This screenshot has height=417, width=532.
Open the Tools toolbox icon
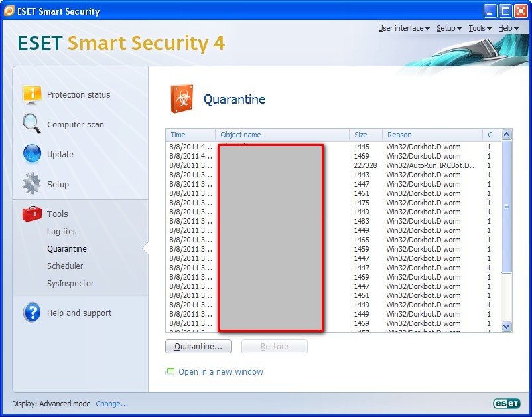pyautogui.click(x=31, y=214)
